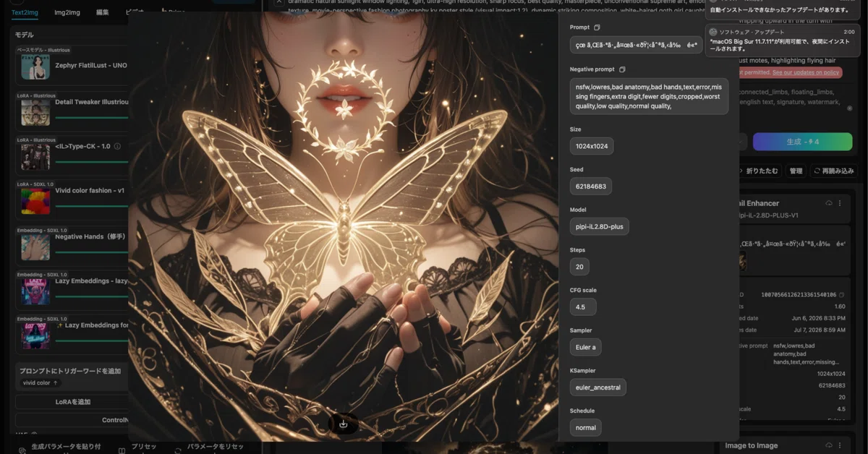Click the software update notification icon
Image resolution: width=868 pixels, height=454 pixels.
713,32
